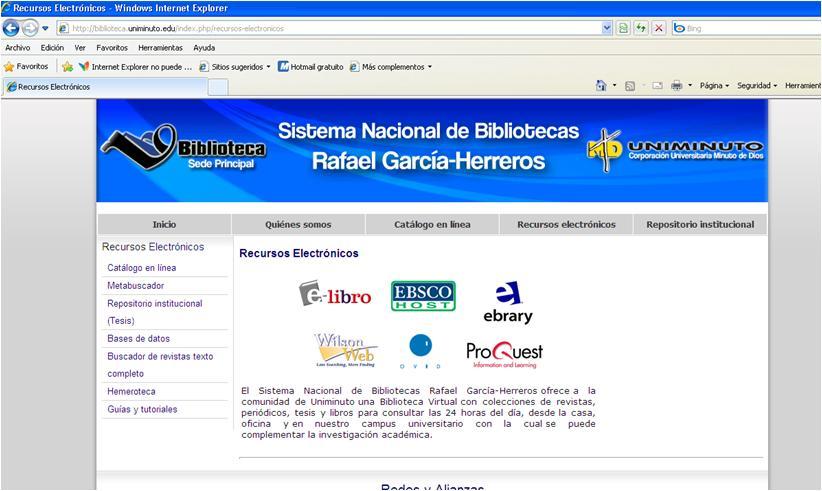
Task: Click Guías y tutoriales sidebar link
Action: [142, 409]
